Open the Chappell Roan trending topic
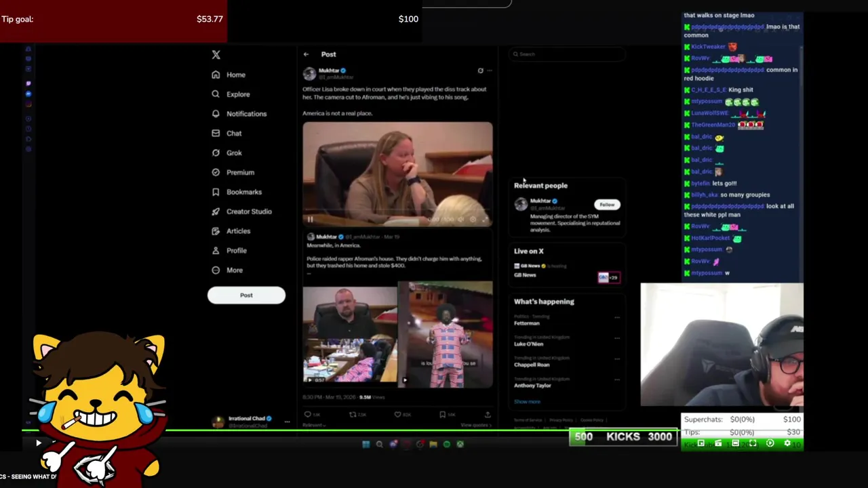868x488 pixels. pyautogui.click(x=532, y=365)
